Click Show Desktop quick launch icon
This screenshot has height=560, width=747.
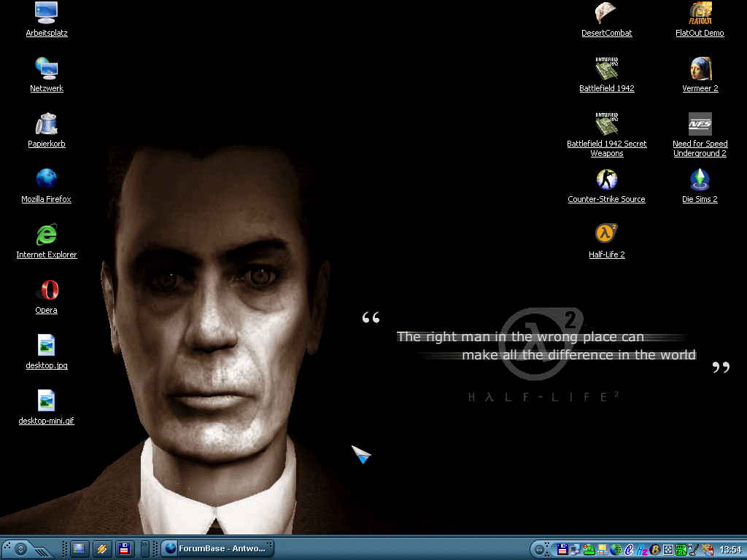coord(79,549)
